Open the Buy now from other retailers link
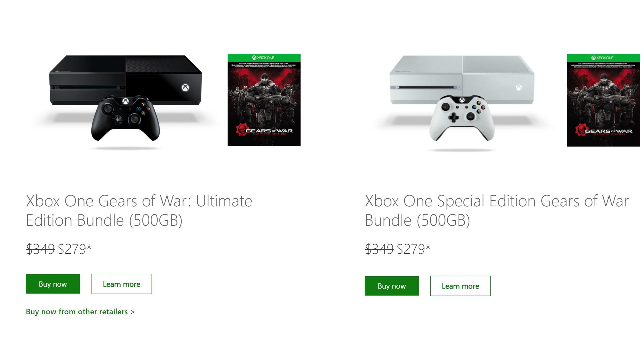The height and width of the screenshot is (362, 644). point(77,312)
